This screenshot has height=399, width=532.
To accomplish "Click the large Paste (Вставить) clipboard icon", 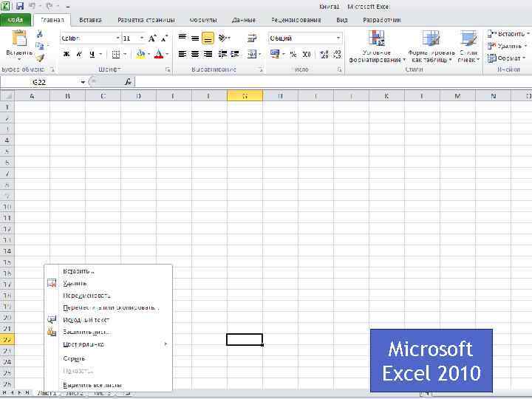I will coord(19,38).
